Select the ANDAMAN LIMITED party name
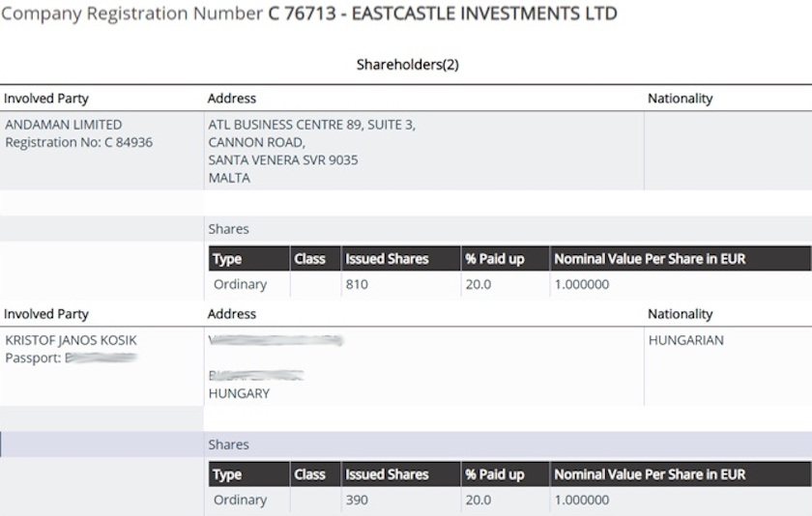Screen dimensions: 812x516 [x=64, y=125]
